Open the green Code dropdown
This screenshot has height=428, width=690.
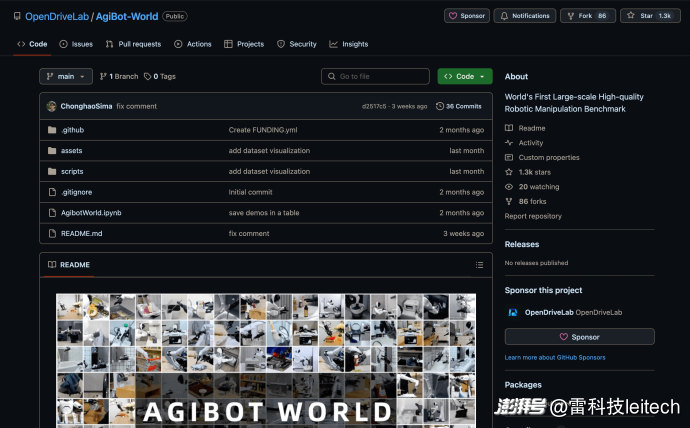click(x=464, y=76)
